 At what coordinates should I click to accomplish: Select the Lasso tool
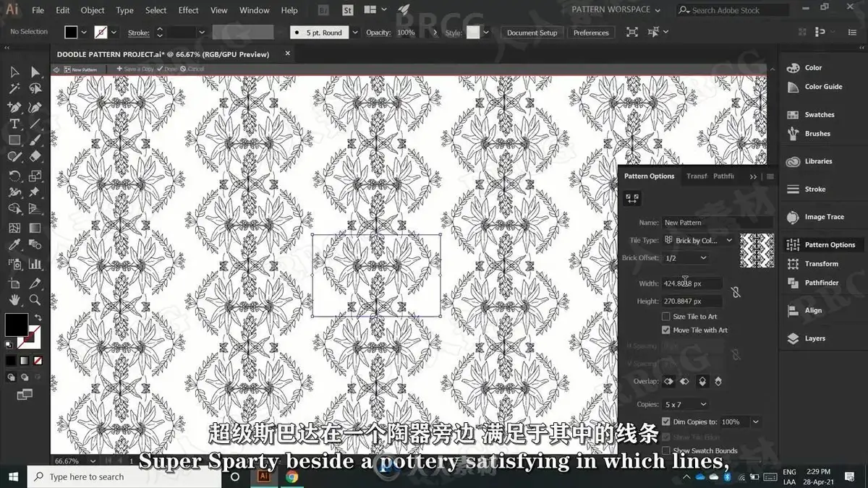click(x=35, y=89)
